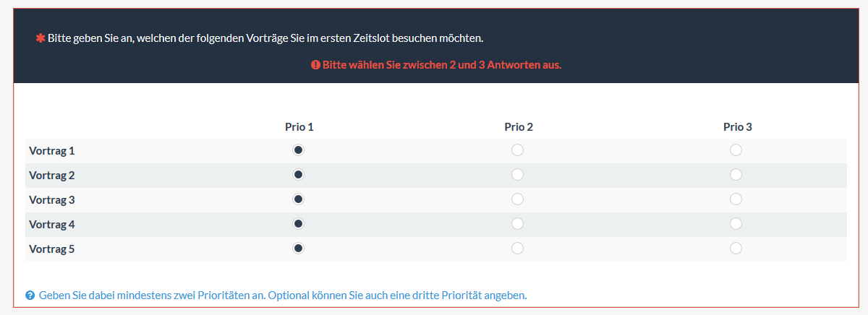Screen dimensions: 868x315
Task: Click the red mandatory asterisk icon
Action: pos(41,38)
